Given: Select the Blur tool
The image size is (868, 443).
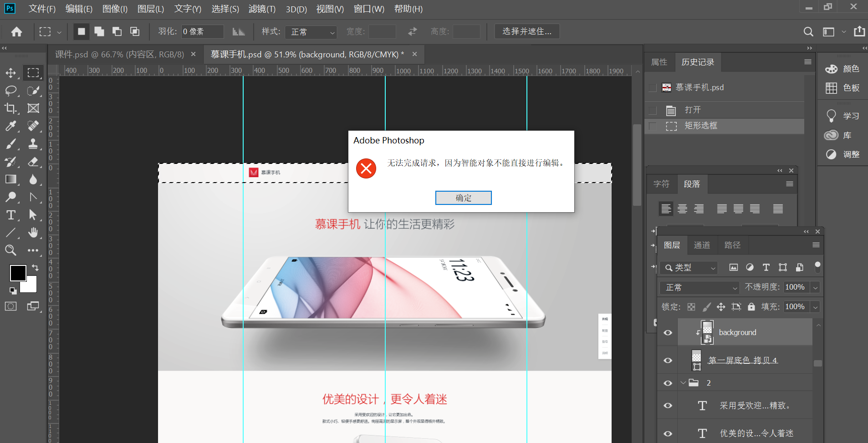Looking at the screenshot, I should pyautogui.click(x=33, y=179).
